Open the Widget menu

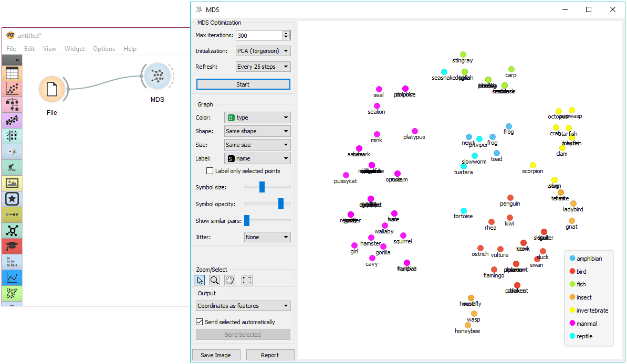point(75,49)
